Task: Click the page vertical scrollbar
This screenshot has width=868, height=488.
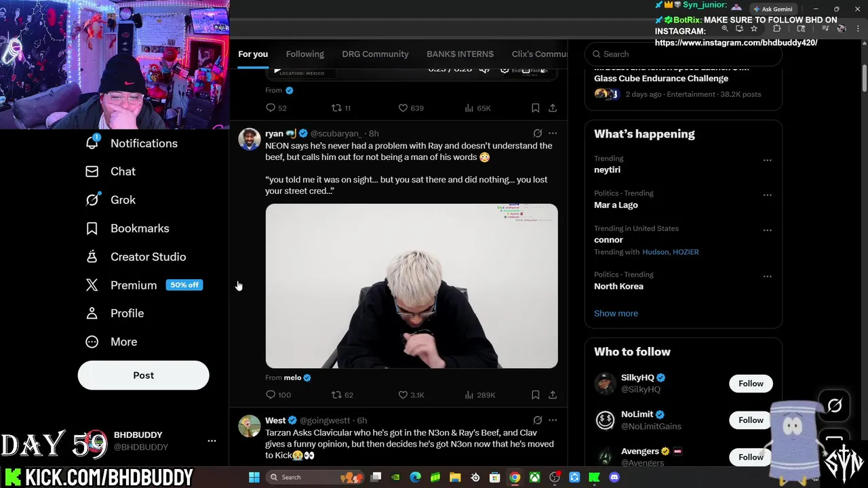Action: (x=864, y=78)
